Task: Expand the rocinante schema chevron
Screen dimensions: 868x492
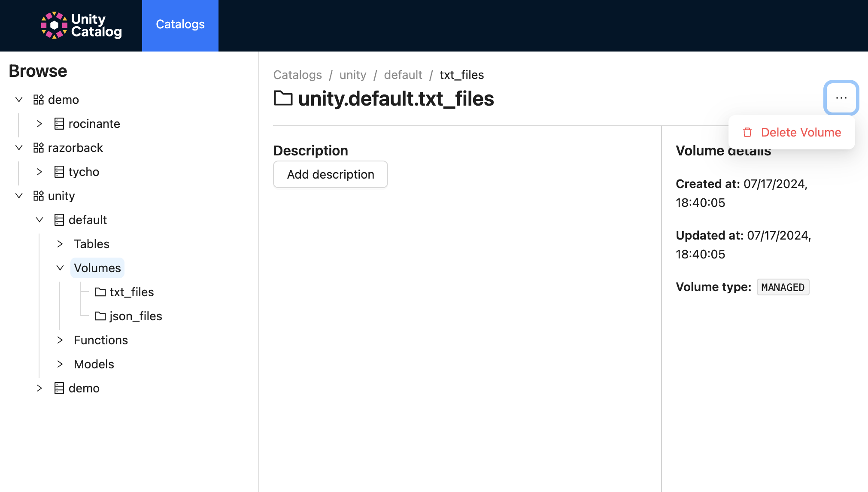Action: (39, 124)
